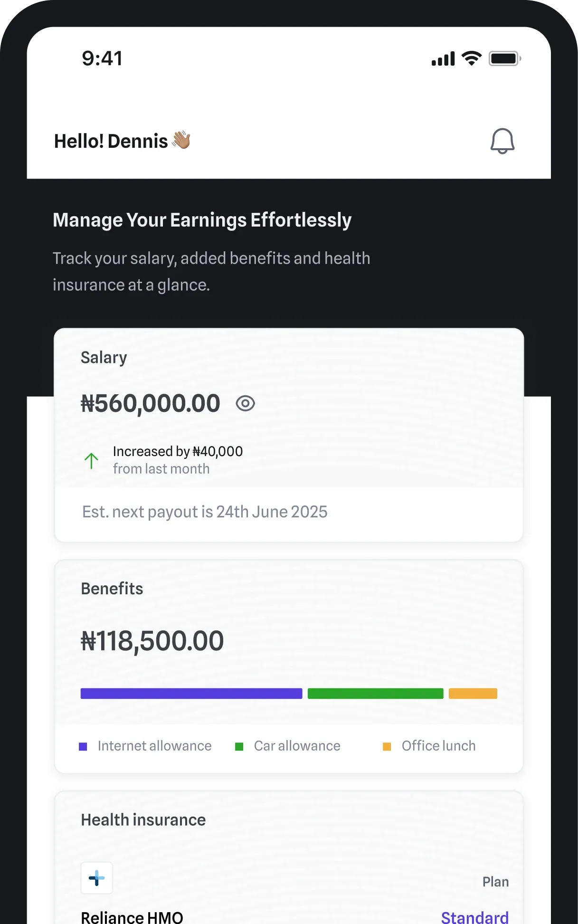The image size is (578, 924).
Task: Click the orange Office lunch legend square
Action: click(387, 746)
